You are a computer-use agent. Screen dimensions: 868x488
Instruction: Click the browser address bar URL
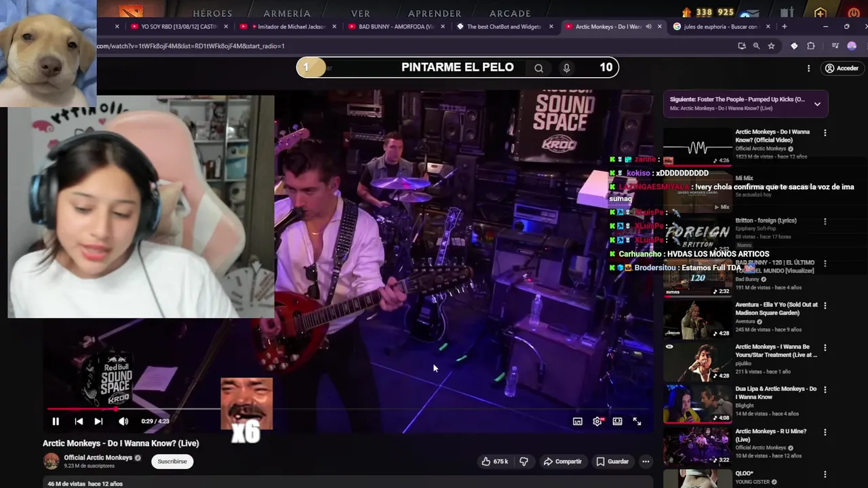(x=191, y=46)
